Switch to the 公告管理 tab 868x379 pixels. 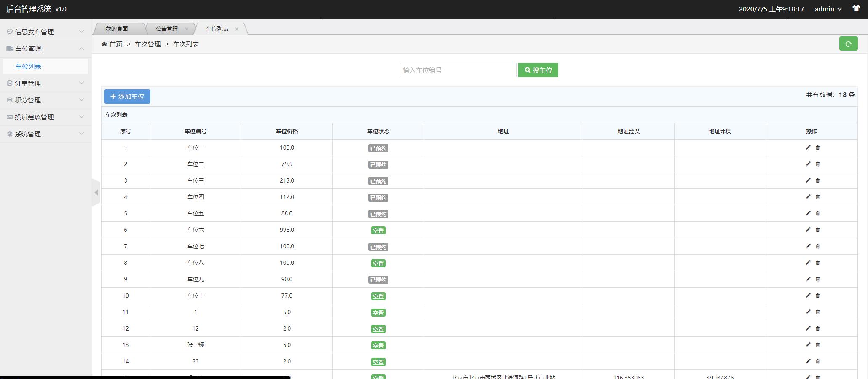pos(166,29)
